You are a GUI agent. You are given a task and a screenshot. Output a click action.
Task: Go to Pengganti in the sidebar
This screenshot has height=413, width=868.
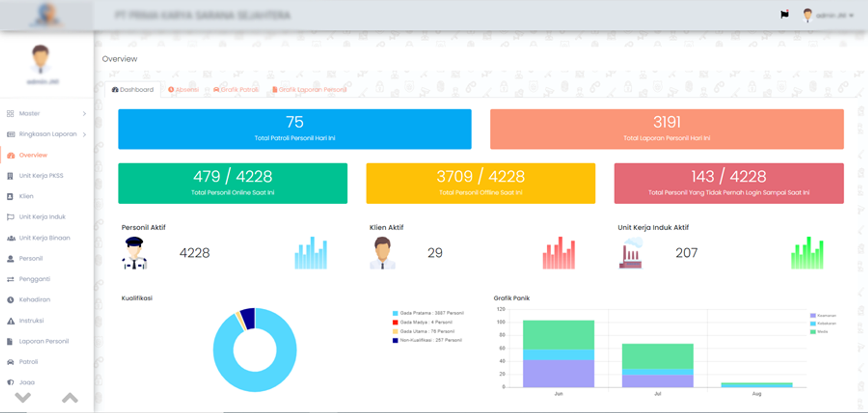tap(34, 279)
